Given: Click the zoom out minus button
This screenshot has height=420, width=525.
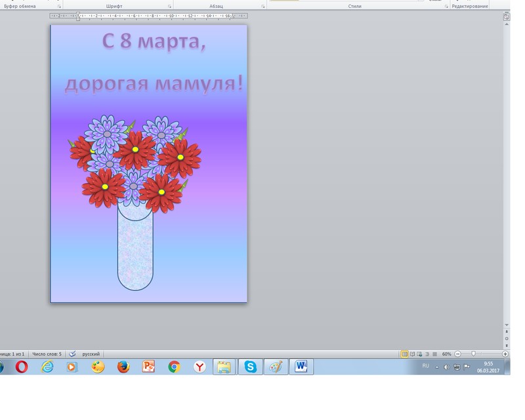Looking at the screenshot, I should pyautogui.click(x=457, y=354).
